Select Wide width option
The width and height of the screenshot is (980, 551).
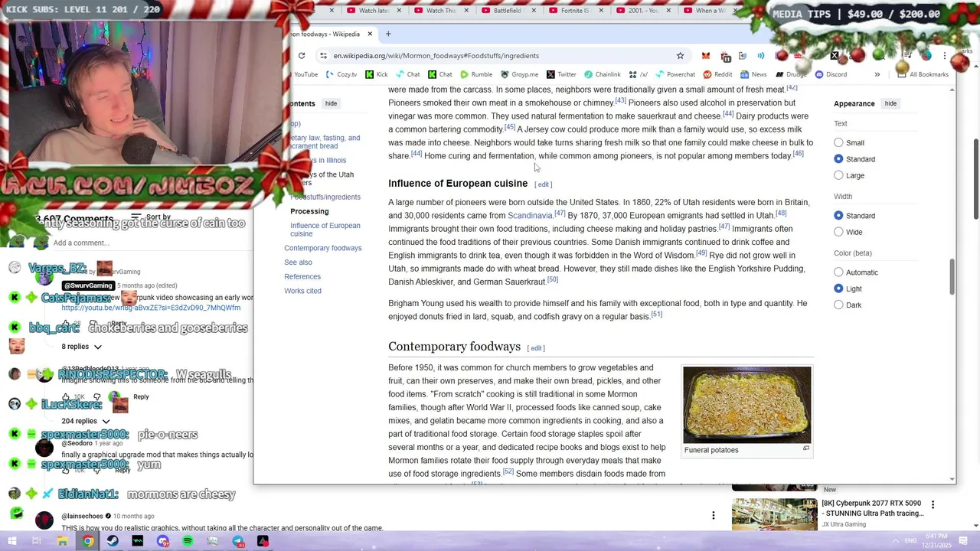(838, 232)
